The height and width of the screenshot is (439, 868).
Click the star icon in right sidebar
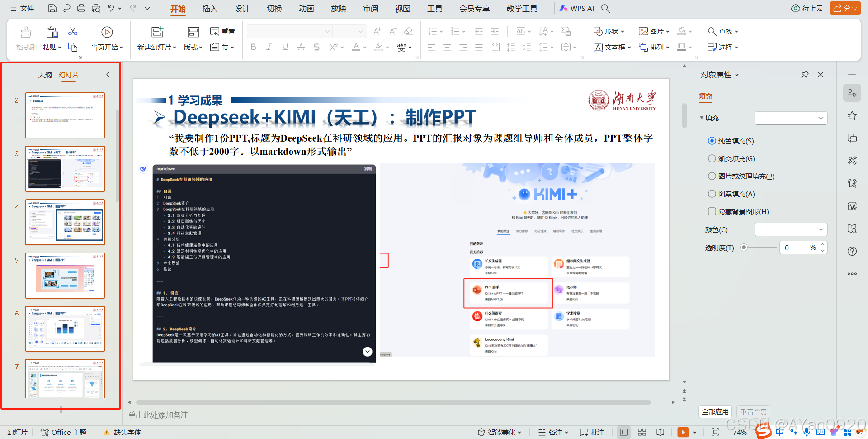point(852,116)
